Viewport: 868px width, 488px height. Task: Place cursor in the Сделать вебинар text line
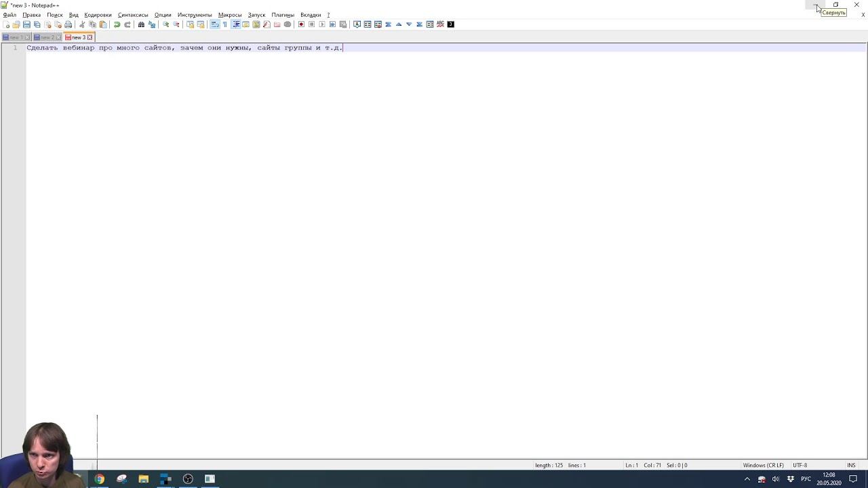tap(184, 47)
